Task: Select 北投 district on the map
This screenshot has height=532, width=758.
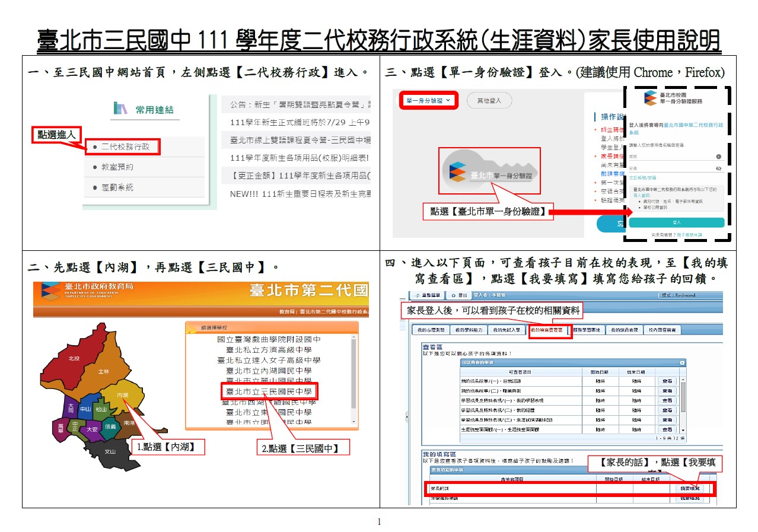Action: click(74, 358)
